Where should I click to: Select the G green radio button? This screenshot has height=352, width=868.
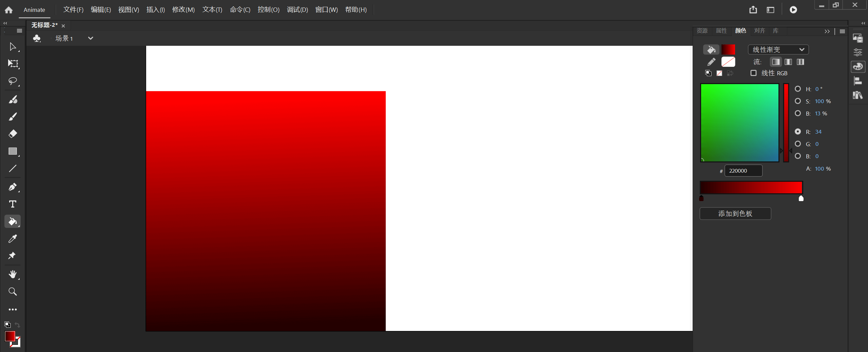(798, 144)
